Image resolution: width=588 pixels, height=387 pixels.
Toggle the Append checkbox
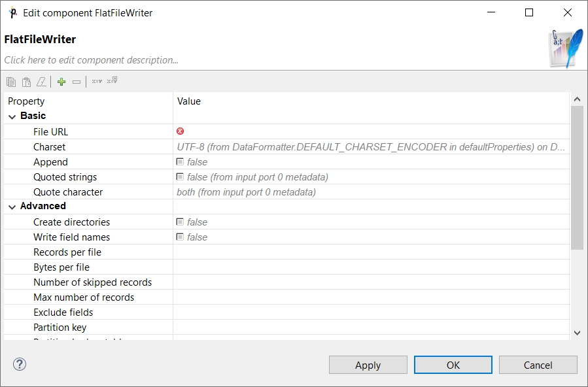point(180,162)
